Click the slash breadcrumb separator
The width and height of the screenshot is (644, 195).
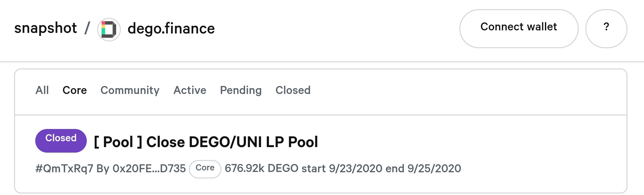coord(87,28)
